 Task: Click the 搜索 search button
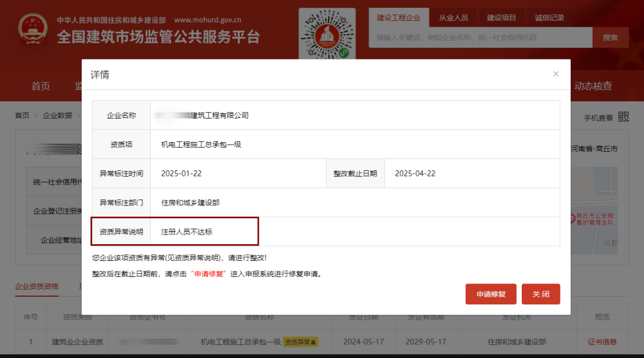coord(610,37)
